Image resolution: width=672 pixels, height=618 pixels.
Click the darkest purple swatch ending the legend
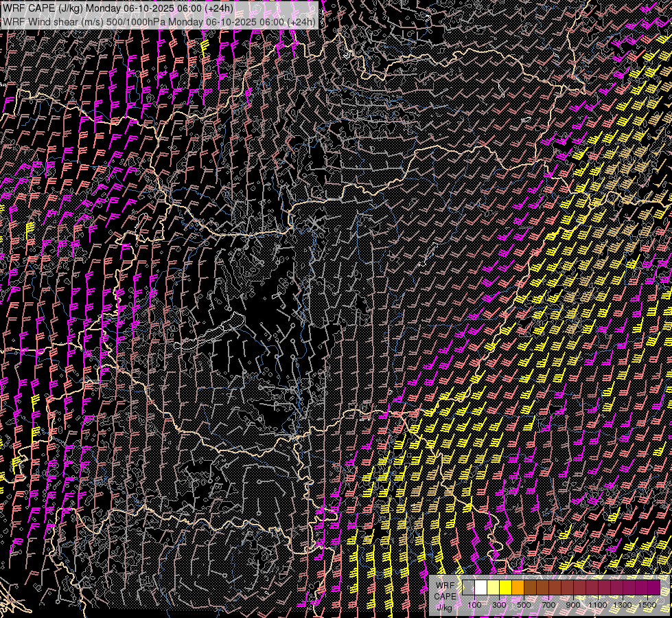(653, 587)
